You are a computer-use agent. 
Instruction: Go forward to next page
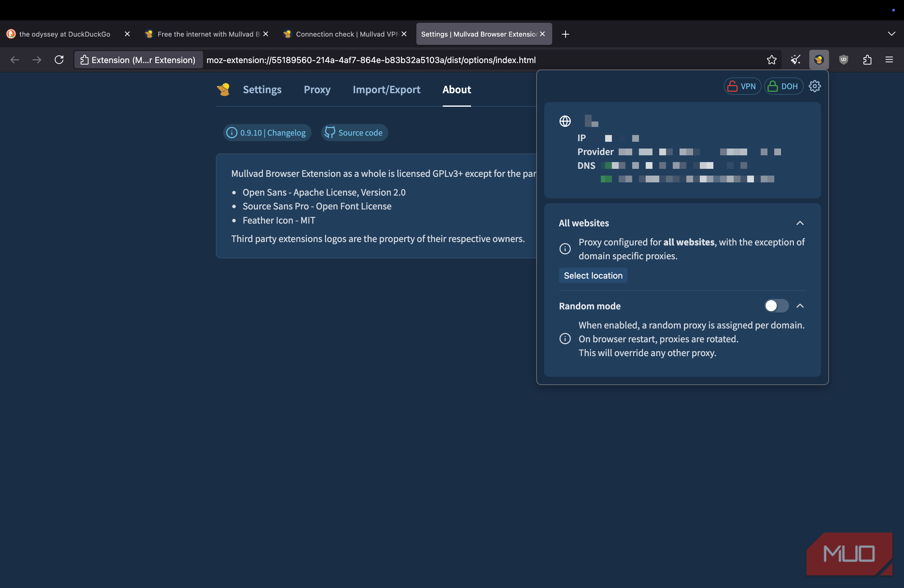coord(37,60)
